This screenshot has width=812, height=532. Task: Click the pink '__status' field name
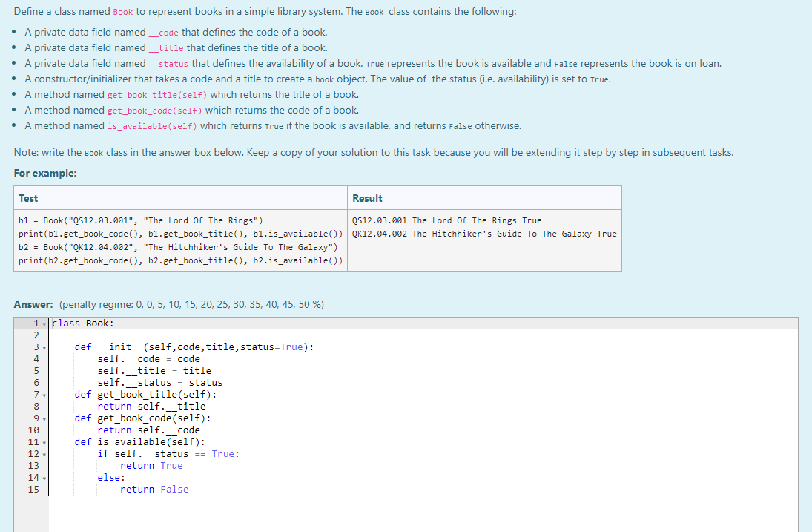169,64
